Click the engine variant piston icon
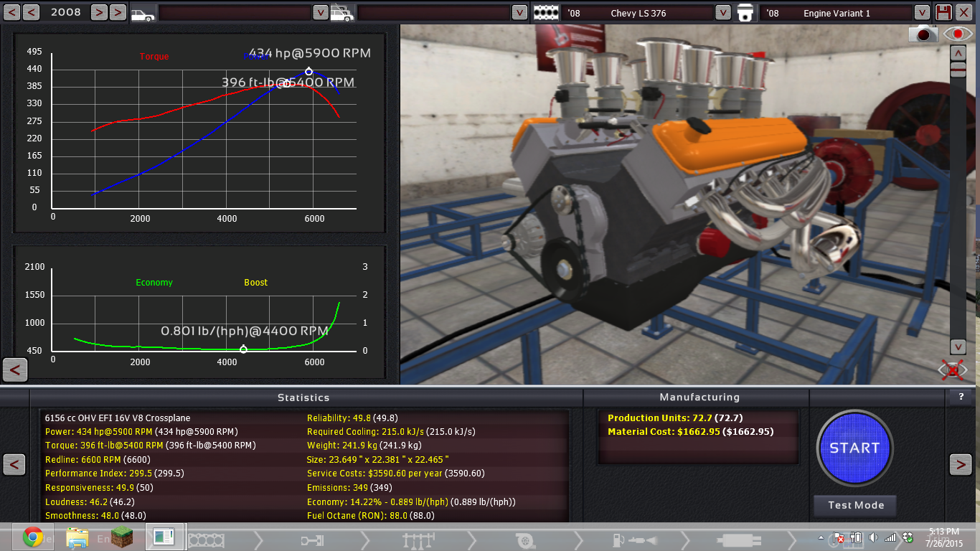This screenshot has width=980, height=551. tap(745, 13)
